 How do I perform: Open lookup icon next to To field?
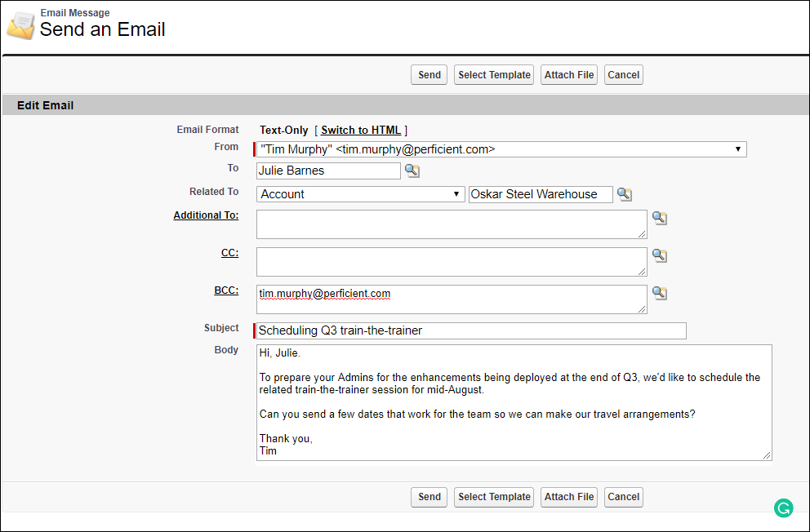tap(412, 171)
